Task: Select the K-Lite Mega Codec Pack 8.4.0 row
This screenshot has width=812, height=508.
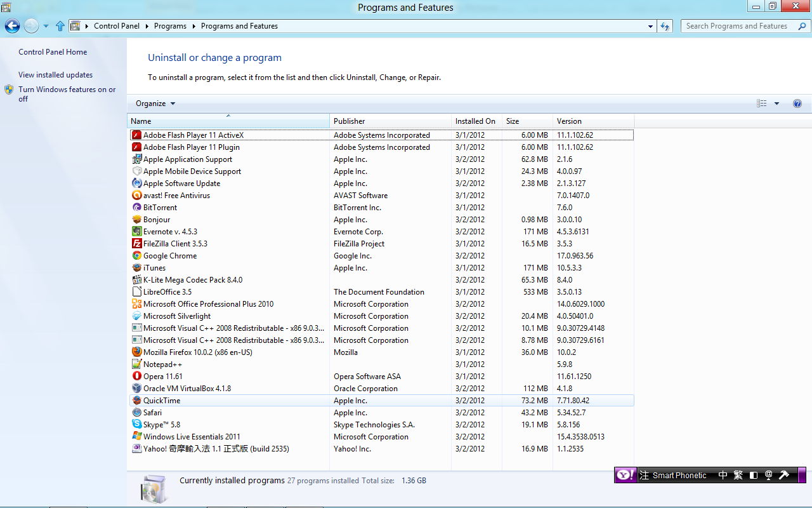Action: (381, 280)
